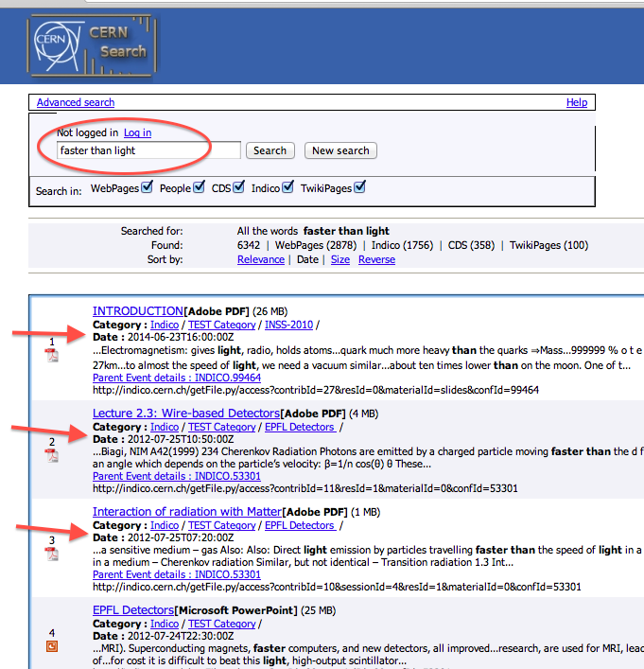Toggle the Indico search checkbox
This screenshot has height=669, width=644.
point(287,186)
